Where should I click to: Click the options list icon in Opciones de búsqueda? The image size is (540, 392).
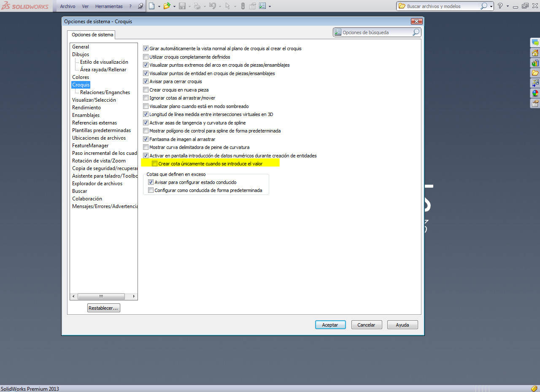(x=337, y=32)
